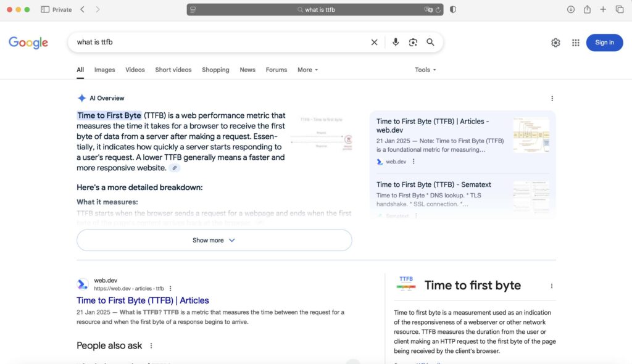Image resolution: width=632 pixels, height=364 pixels.
Task: Open the web.dev source card title
Action: point(433,126)
